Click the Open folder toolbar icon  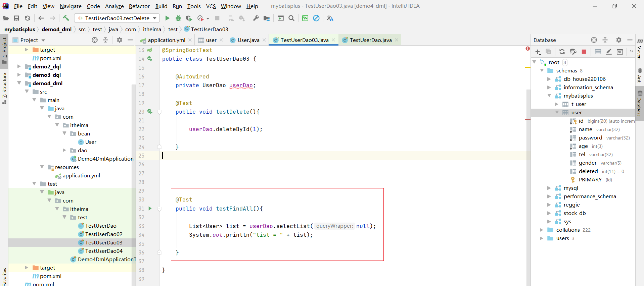click(6, 18)
